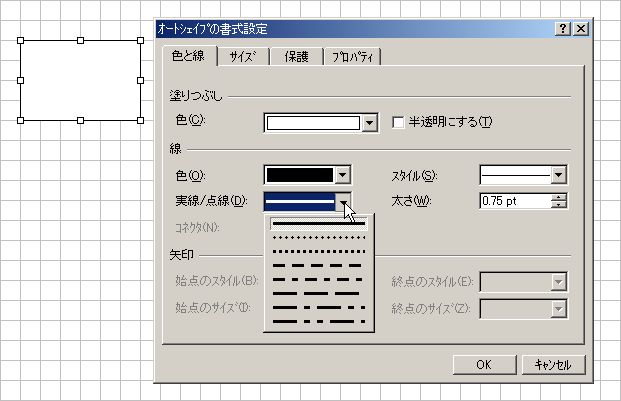Open the line 色(O) dropdown arrow
621x401 pixels.
click(343, 175)
